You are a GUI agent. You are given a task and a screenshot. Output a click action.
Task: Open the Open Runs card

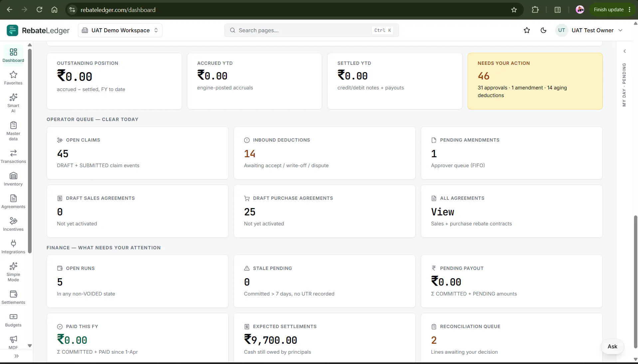point(137,281)
